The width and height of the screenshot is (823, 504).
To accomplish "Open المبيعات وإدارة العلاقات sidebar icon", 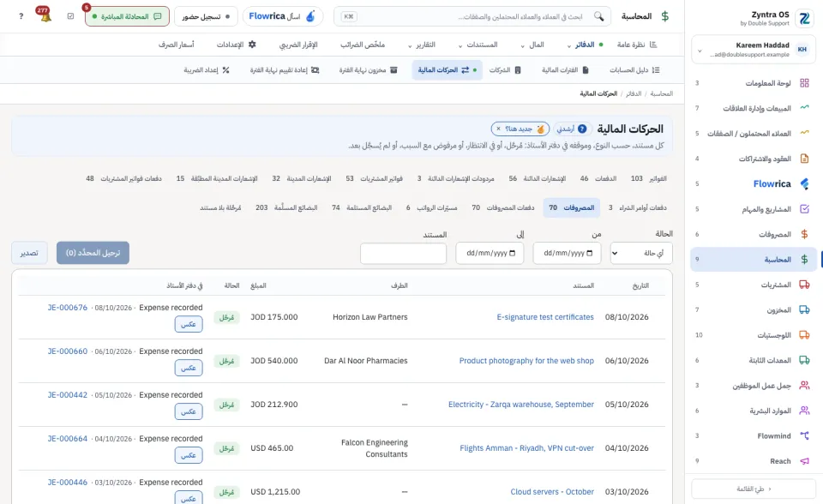I will (x=804, y=108).
